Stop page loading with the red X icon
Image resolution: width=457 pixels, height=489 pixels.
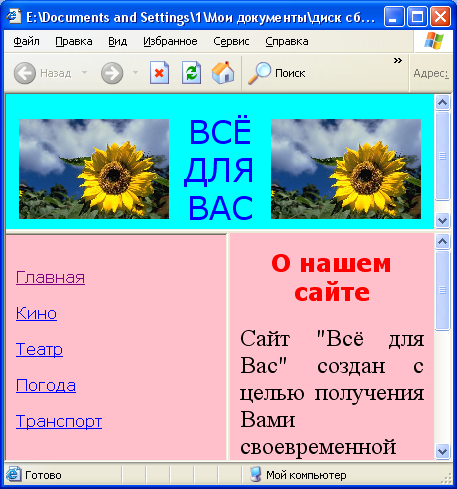tap(159, 73)
